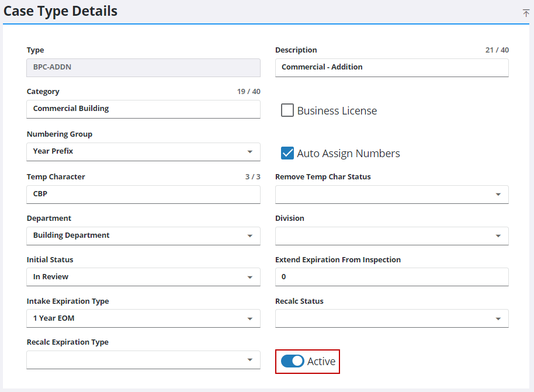This screenshot has width=534, height=392.
Task: Open the Recalc Expiration Type dropdown
Action: pyautogui.click(x=143, y=360)
